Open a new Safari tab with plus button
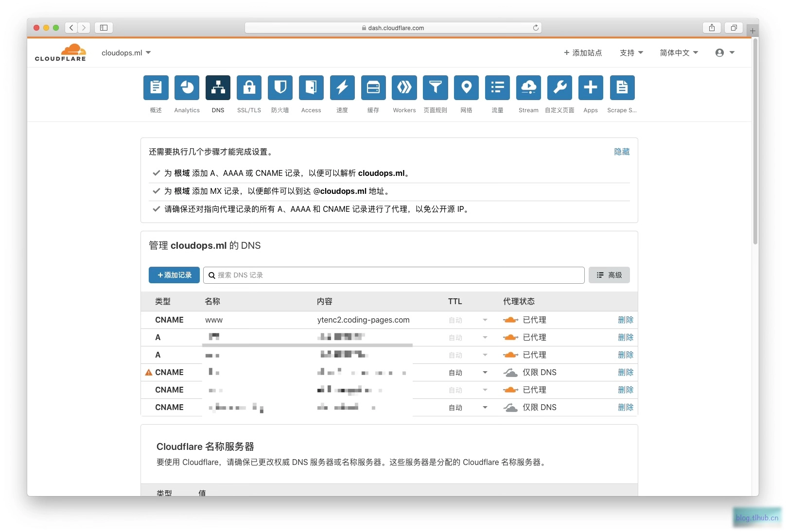The image size is (786, 532). click(x=752, y=31)
